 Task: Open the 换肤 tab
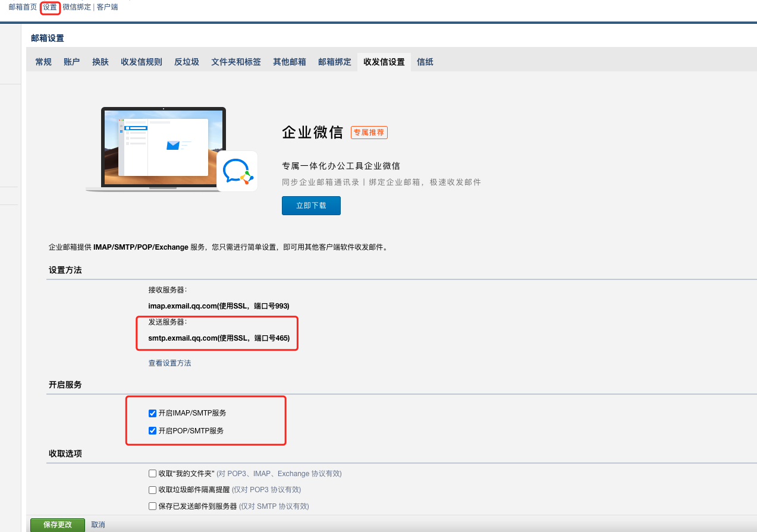tap(100, 62)
